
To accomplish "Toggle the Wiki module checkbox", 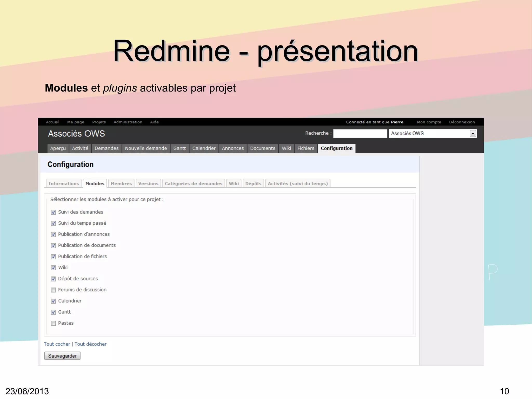I will [x=53, y=268].
